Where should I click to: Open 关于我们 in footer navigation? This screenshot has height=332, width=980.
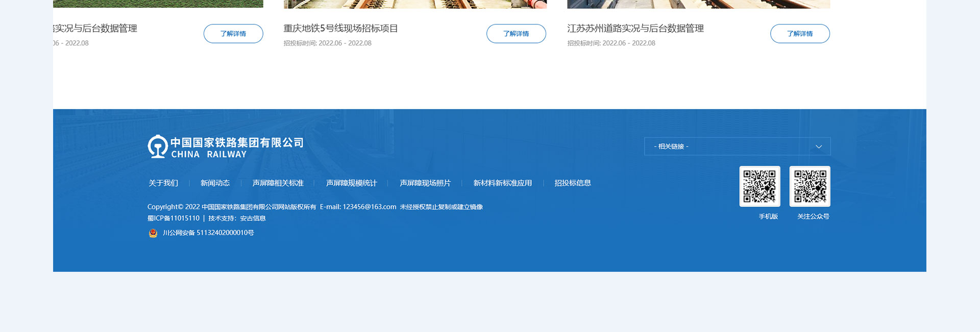click(x=163, y=183)
